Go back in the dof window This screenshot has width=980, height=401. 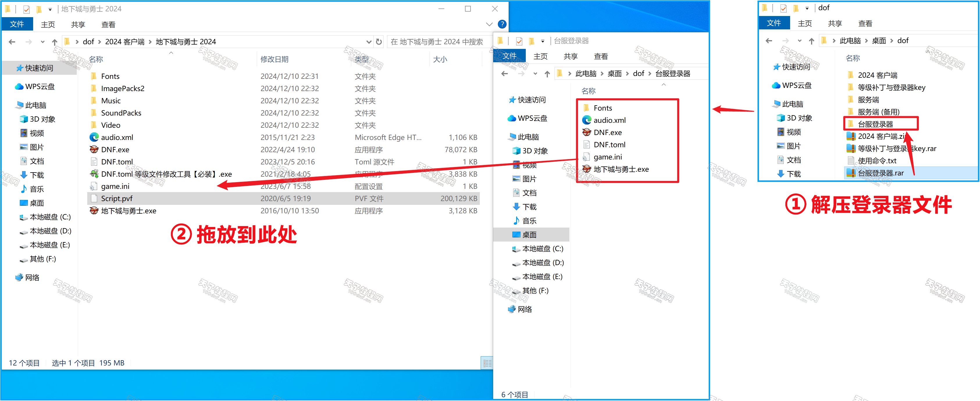point(769,41)
